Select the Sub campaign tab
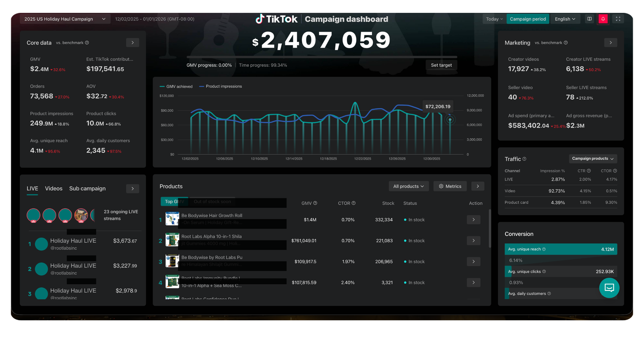This screenshot has height=362, width=644. [x=87, y=189]
